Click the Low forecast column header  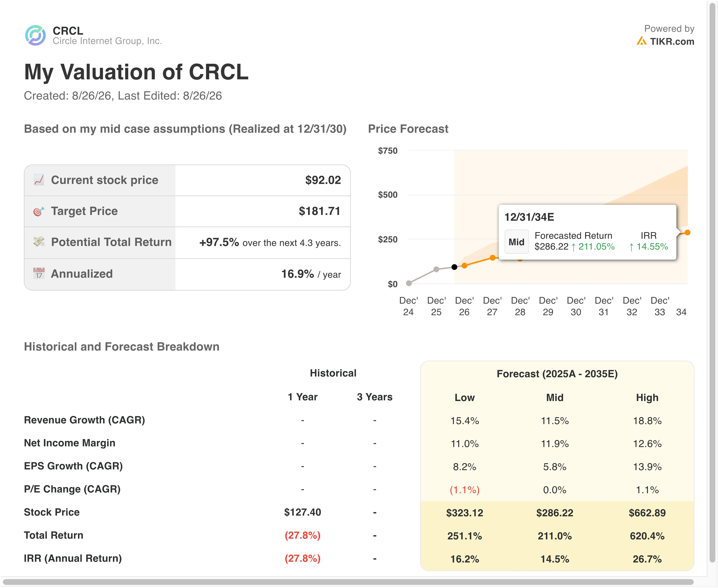[464, 398]
